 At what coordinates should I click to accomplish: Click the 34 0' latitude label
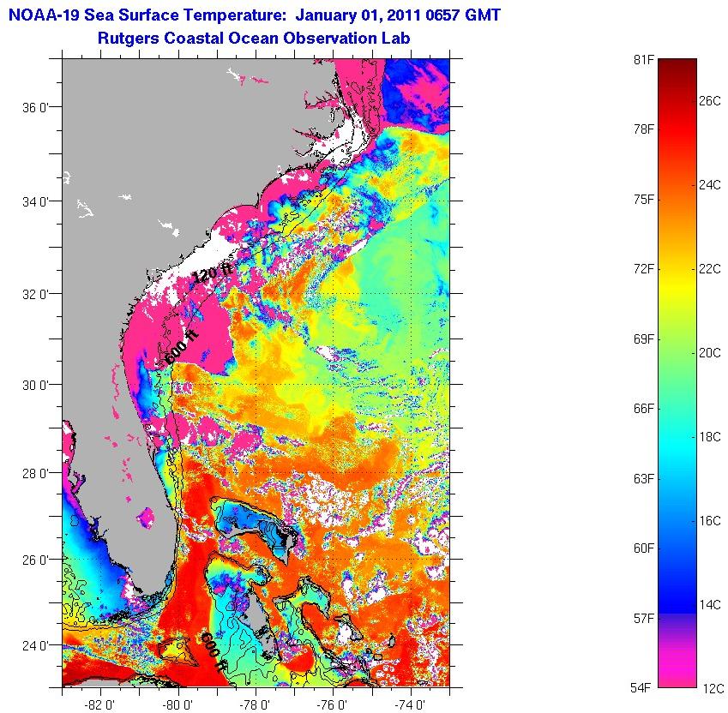35,201
